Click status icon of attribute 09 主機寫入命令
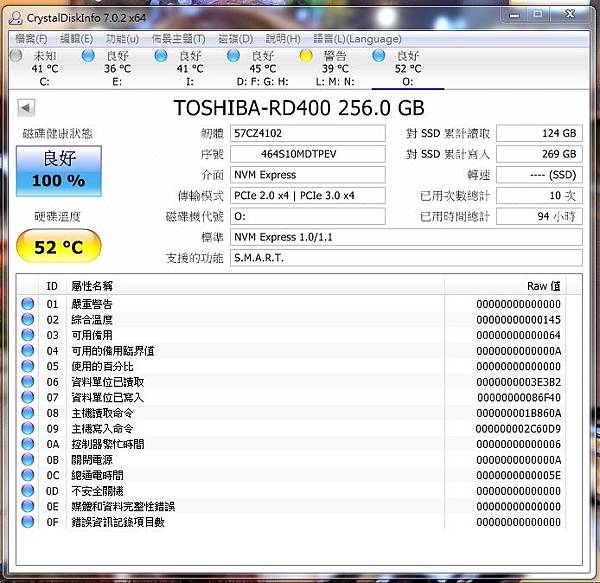This screenshot has width=600, height=583. [28, 428]
